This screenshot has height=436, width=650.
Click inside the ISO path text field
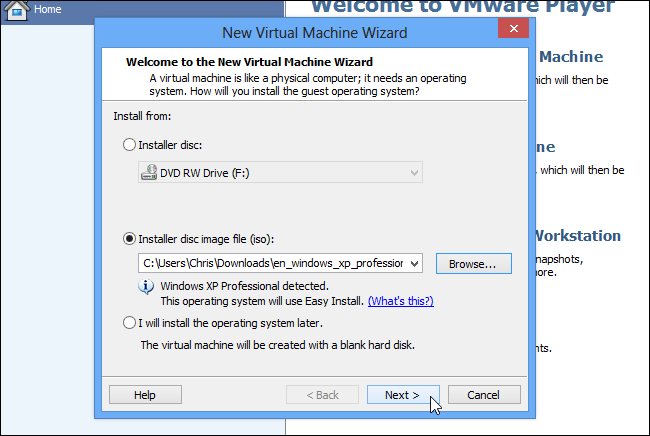[x=274, y=263]
